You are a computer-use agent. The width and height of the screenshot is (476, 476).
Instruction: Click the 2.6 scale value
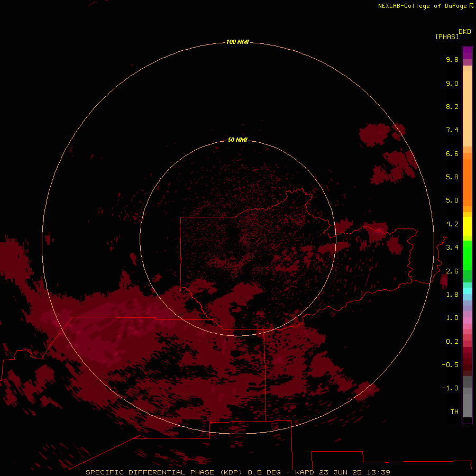pos(452,271)
